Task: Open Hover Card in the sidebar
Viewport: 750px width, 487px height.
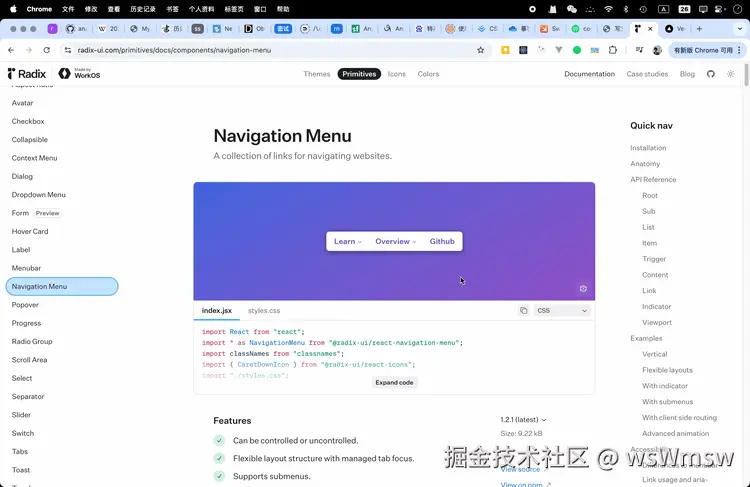Action: point(30,231)
